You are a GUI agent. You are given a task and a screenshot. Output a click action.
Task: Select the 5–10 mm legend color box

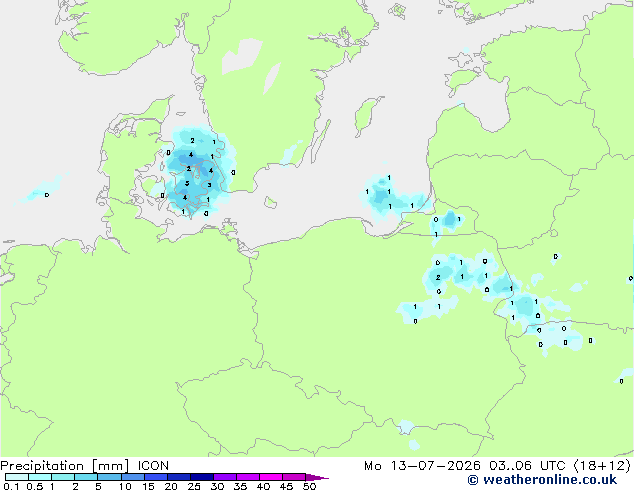[109, 477]
